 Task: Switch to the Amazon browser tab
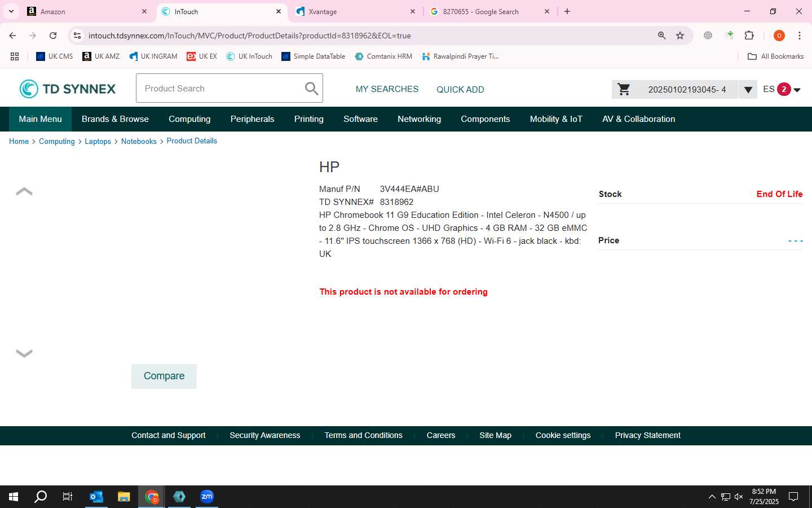click(x=87, y=11)
